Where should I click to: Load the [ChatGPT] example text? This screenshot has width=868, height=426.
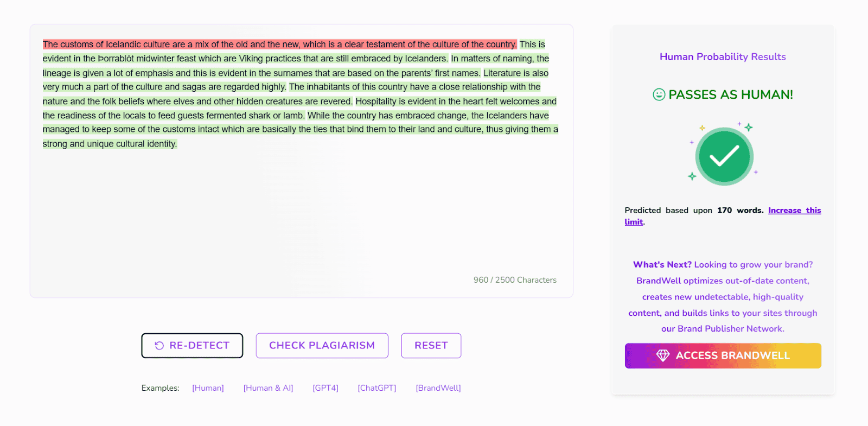coord(377,388)
